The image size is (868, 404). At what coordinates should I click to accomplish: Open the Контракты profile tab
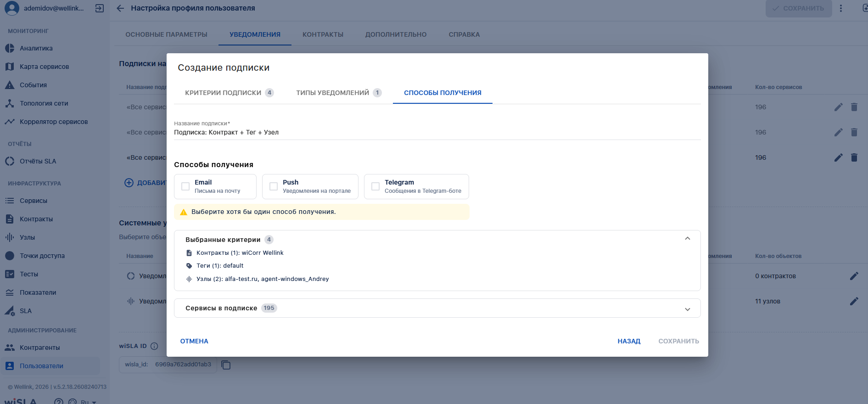coord(323,34)
